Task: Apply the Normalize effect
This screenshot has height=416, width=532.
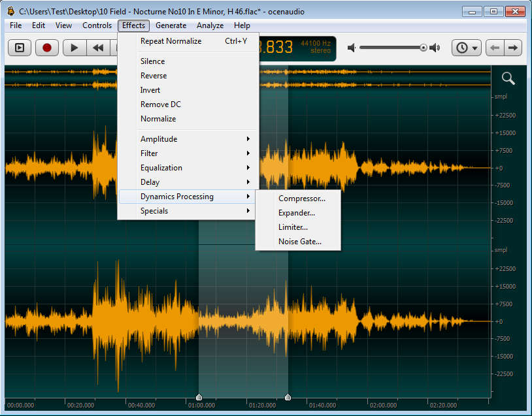Action: (158, 119)
